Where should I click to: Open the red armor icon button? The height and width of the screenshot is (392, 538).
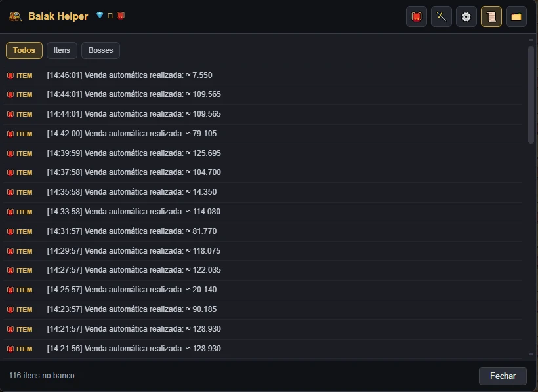tap(417, 16)
